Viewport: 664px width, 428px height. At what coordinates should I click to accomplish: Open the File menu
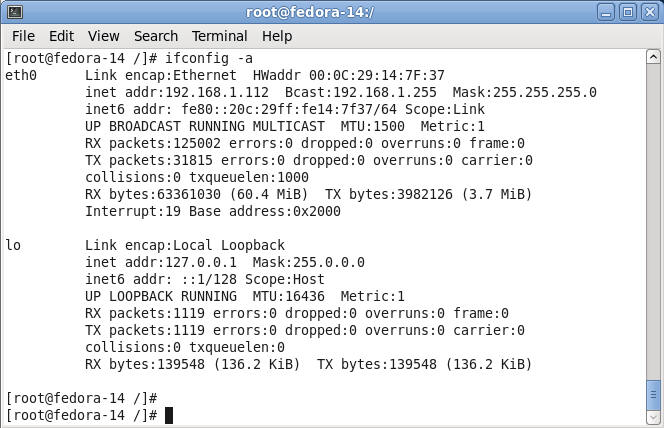(23, 36)
